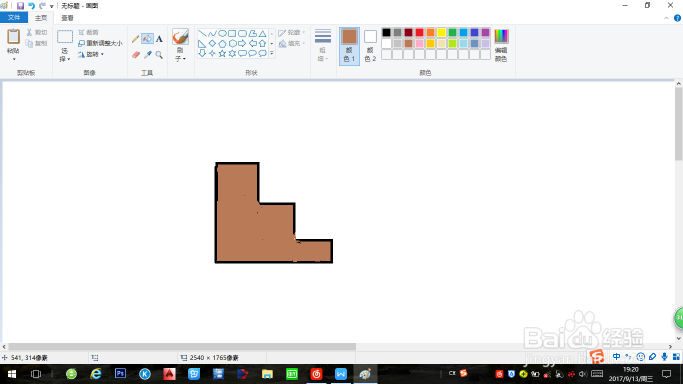The image size is (683, 384).
Task: Activate the Color 1 swatch button
Action: pos(349,46)
